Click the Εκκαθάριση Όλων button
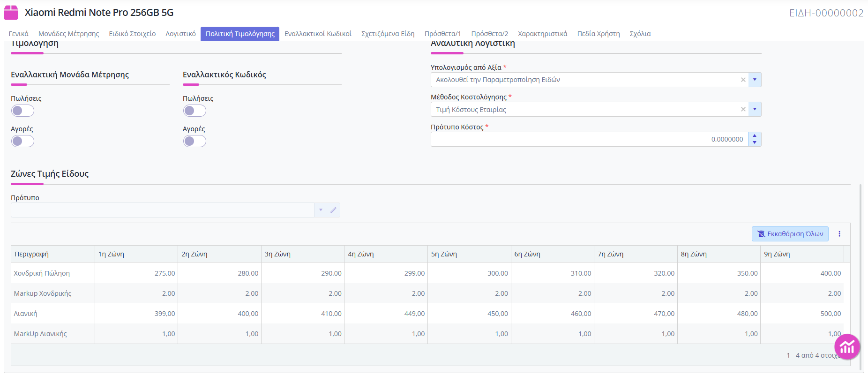 (x=790, y=234)
